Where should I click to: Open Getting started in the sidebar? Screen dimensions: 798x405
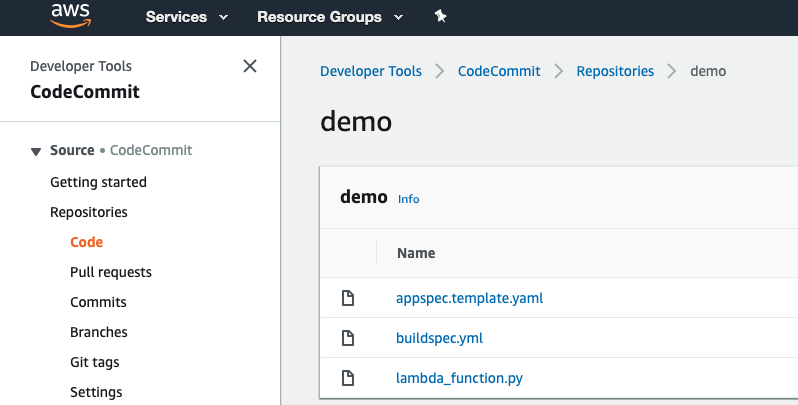98,182
